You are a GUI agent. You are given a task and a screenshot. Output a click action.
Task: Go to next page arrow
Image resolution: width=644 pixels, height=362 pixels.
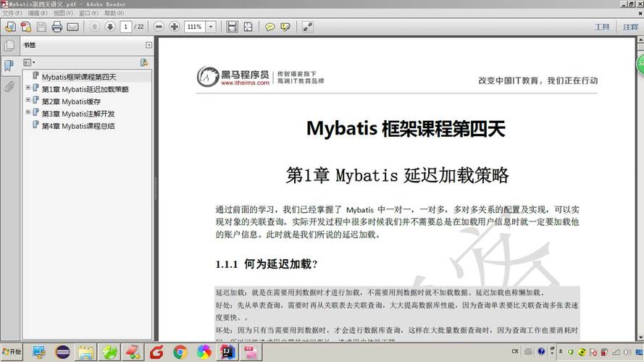[109, 27]
